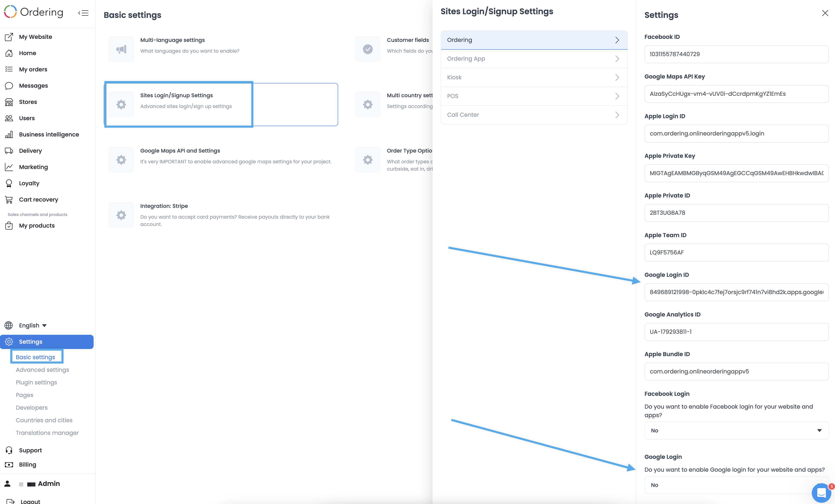Click the Settings gear icon in sidebar

pyautogui.click(x=9, y=342)
